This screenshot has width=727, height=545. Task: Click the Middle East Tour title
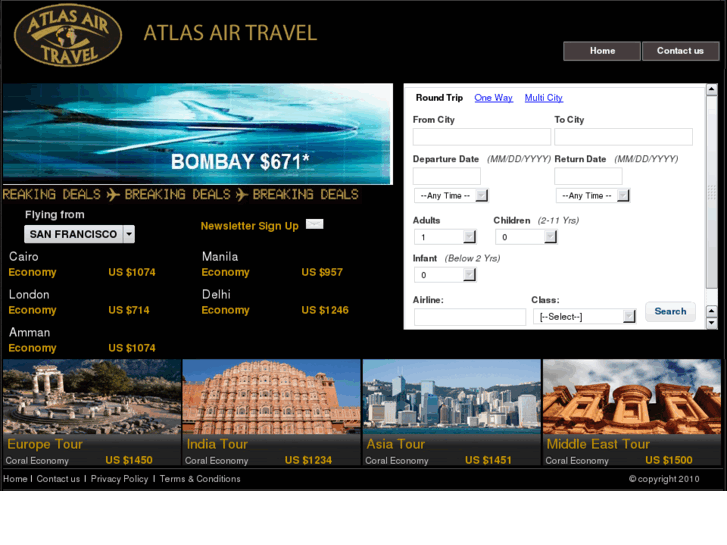[598, 444]
